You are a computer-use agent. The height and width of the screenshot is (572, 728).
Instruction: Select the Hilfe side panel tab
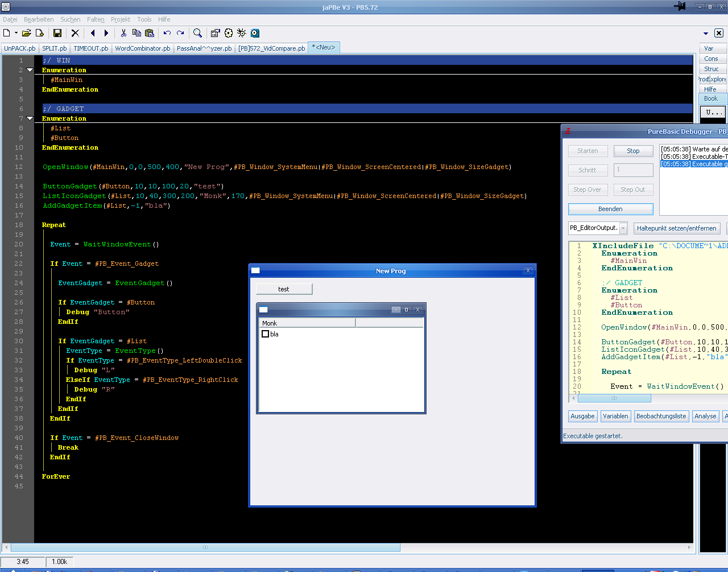[713, 89]
